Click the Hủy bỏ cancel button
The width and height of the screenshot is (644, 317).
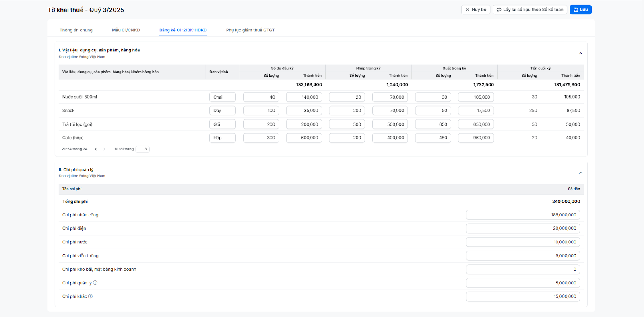point(475,10)
